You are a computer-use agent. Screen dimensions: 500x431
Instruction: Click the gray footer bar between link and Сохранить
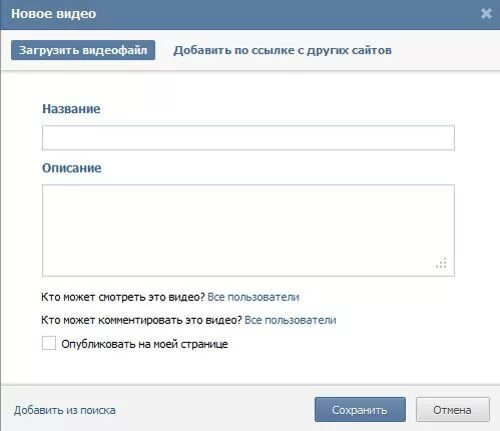215,410
